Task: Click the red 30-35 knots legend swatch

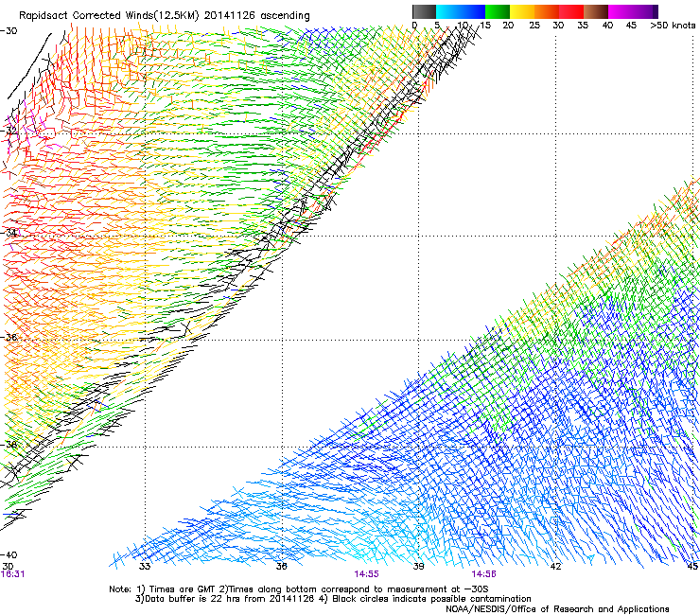Action: pos(571,11)
